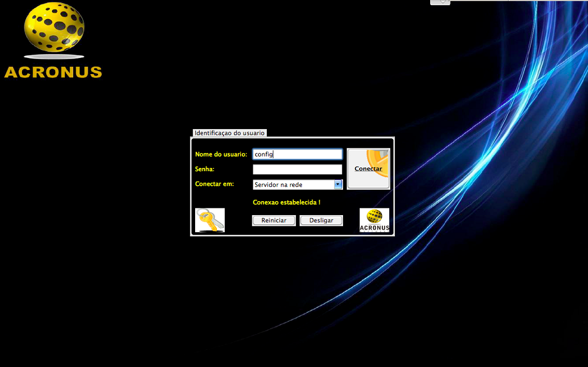The width and height of the screenshot is (588, 367).
Task: Click the Desligar button
Action: [x=321, y=221]
